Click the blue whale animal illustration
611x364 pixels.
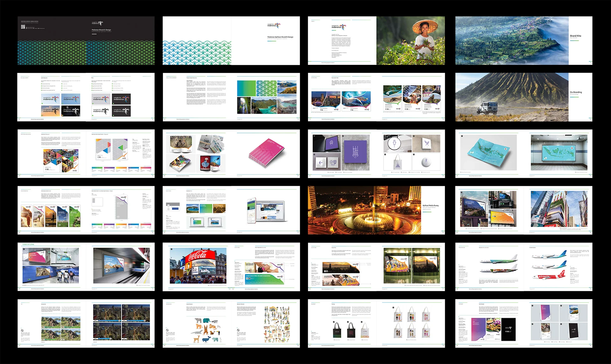click(206, 339)
